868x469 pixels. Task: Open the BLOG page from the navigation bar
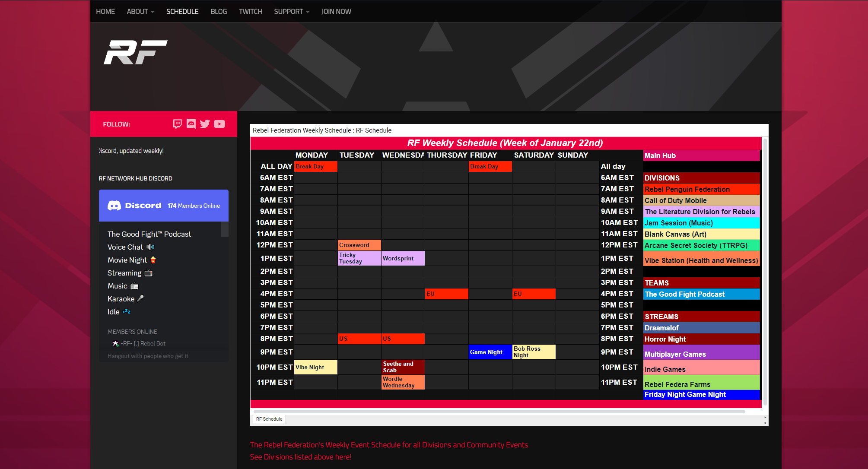pyautogui.click(x=219, y=11)
